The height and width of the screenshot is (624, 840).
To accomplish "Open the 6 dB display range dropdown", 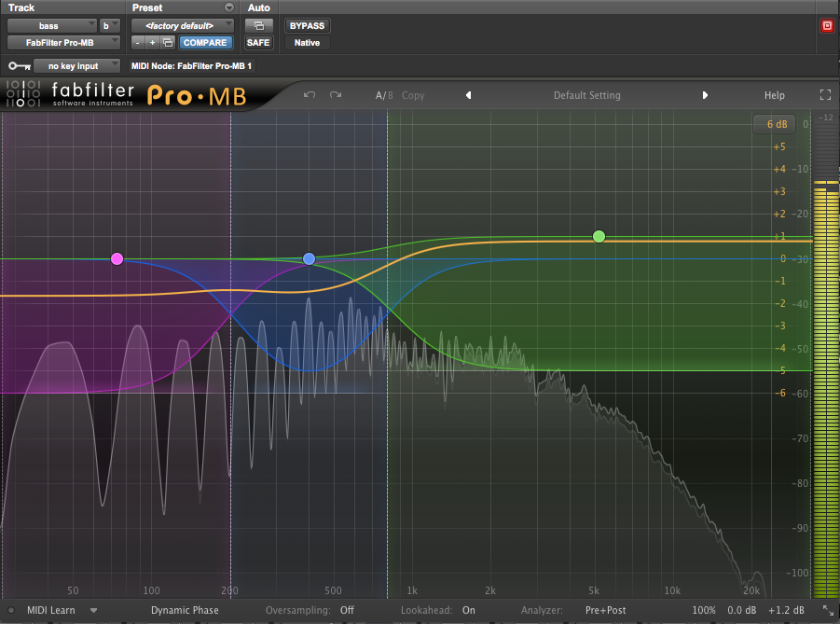I will [777, 124].
